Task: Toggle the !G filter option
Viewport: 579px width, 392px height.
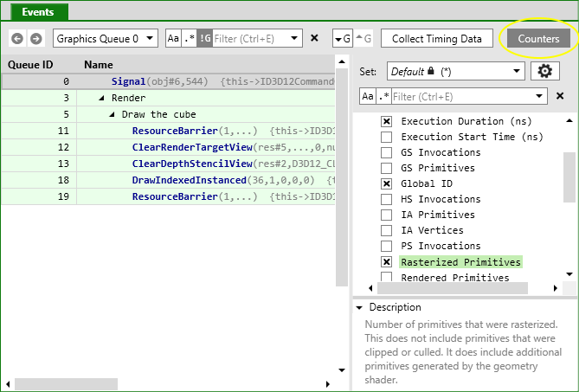Action: [204, 39]
